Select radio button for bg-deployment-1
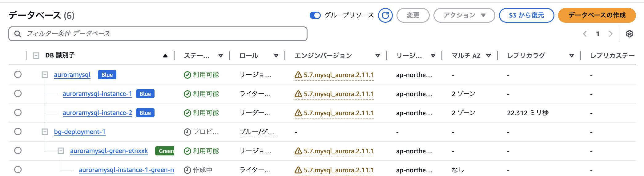 [x=18, y=132]
